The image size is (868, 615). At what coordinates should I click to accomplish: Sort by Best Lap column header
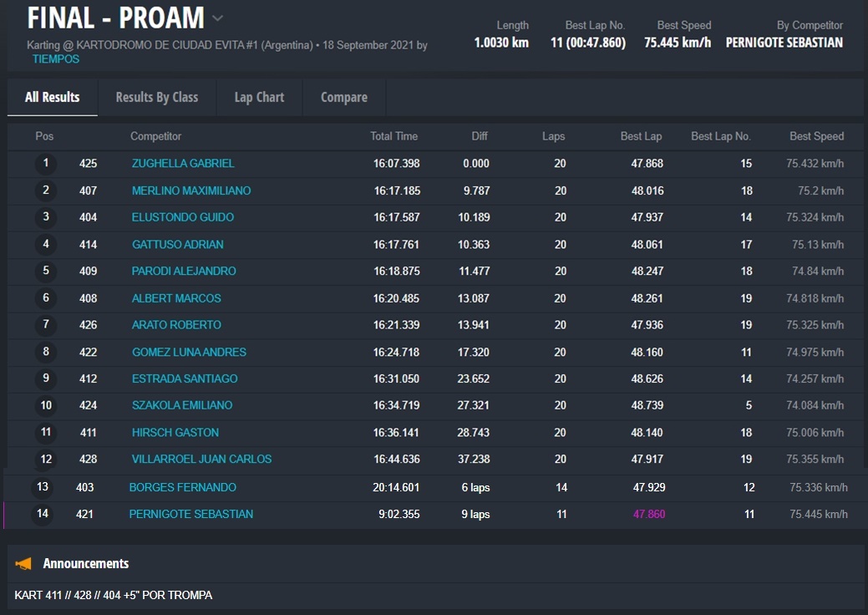tap(641, 136)
